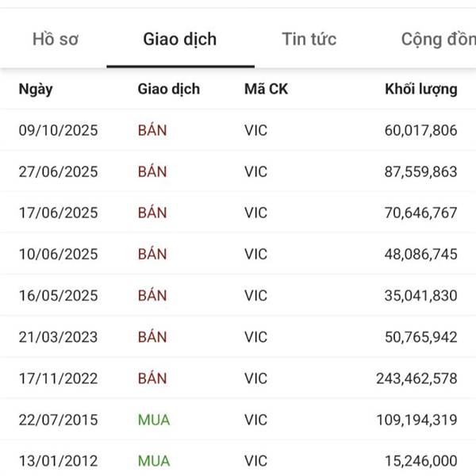476x476 pixels.
Task: Sort by the Khối lượng column header
Action: click(421, 89)
